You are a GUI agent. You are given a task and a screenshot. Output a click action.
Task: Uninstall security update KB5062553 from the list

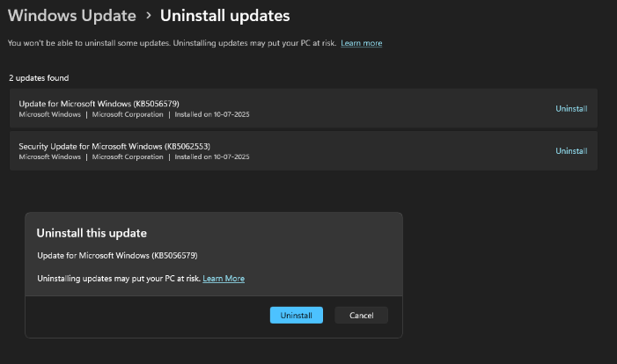tap(571, 151)
